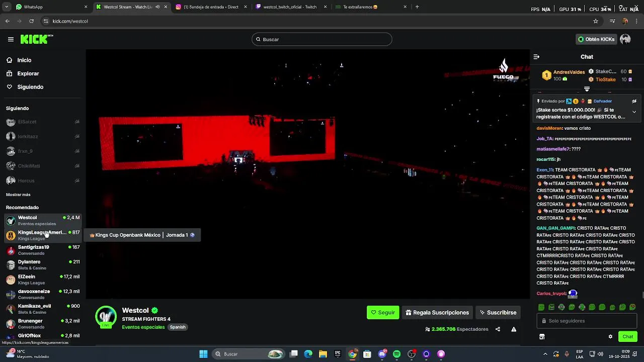Click the KICK logo

(37, 39)
